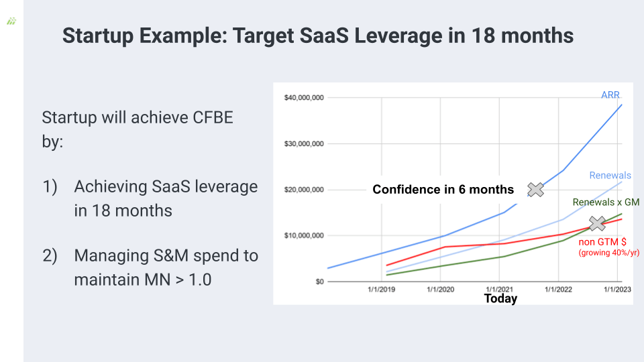
Task: Click the 1/1/2022 x-axis date label
Action: pos(558,290)
